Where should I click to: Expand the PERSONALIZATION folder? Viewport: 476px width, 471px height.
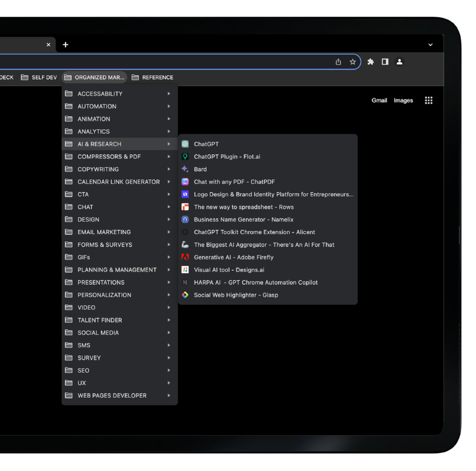coord(119,295)
